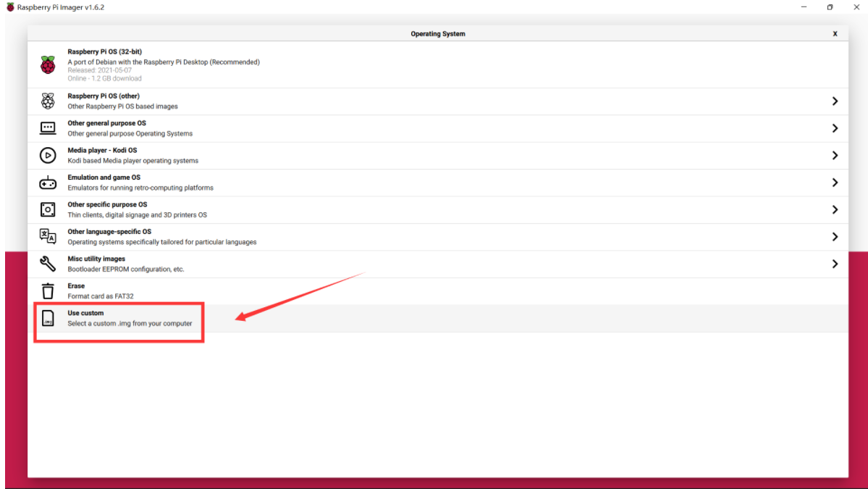Image resolution: width=868 pixels, height=489 pixels.
Task: Click the 'Operating System' dialog header title
Action: [x=438, y=34]
